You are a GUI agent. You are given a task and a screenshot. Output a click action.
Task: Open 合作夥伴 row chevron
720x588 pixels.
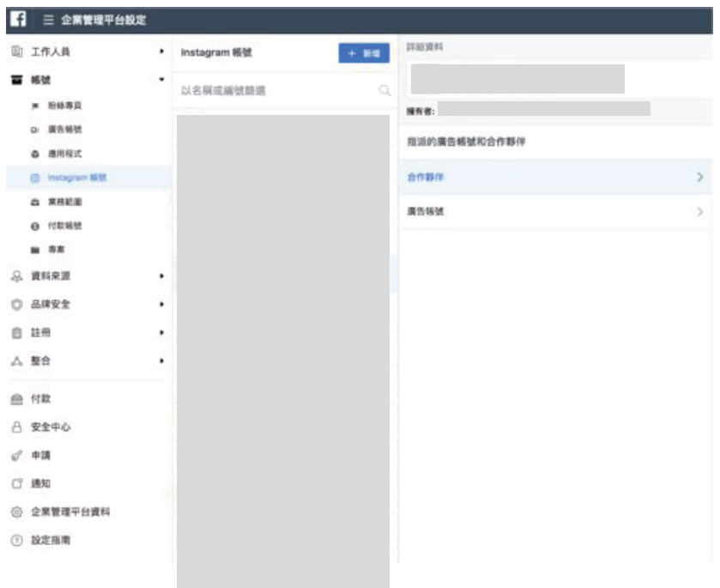click(x=699, y=177)
